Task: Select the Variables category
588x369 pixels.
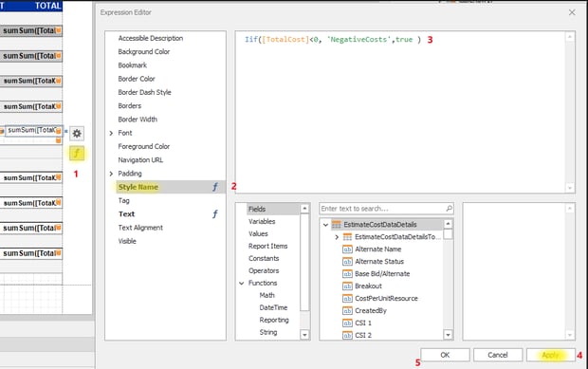Action: point(262,221)
